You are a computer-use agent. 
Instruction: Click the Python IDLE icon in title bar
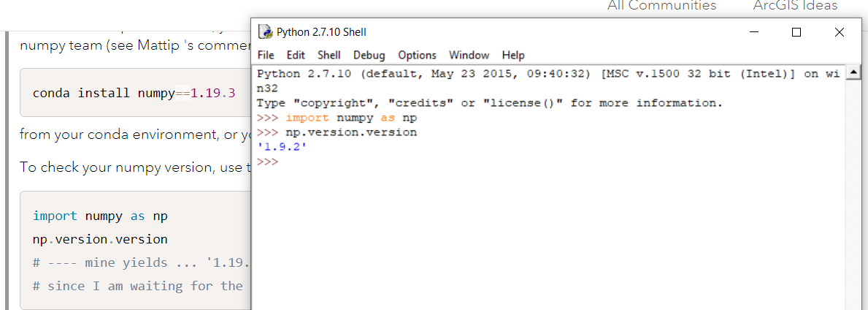tap(265, 32)
